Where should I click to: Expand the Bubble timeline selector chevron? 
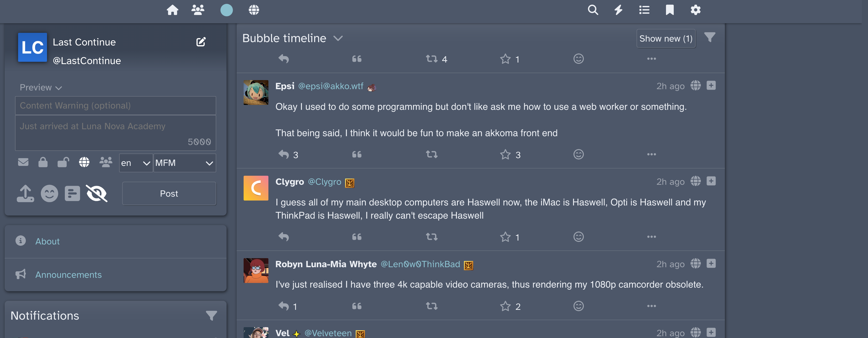[x=338, y=39]
